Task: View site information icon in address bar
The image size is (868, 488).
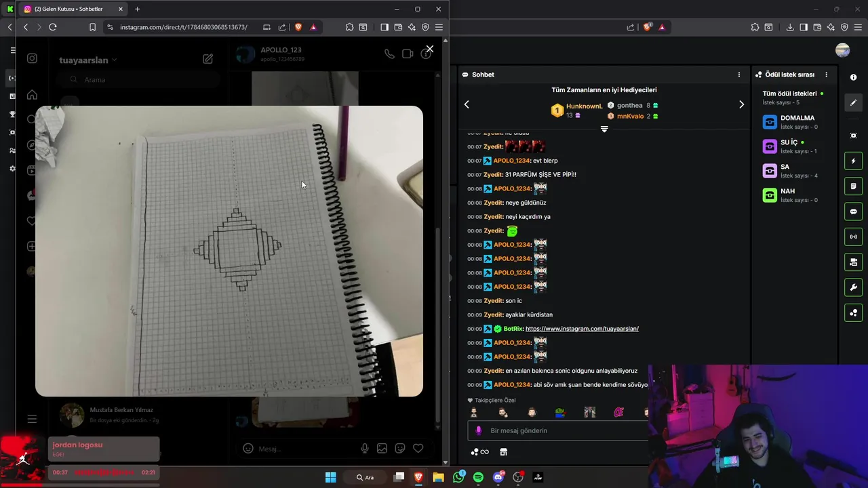Action: pos(110,27)
